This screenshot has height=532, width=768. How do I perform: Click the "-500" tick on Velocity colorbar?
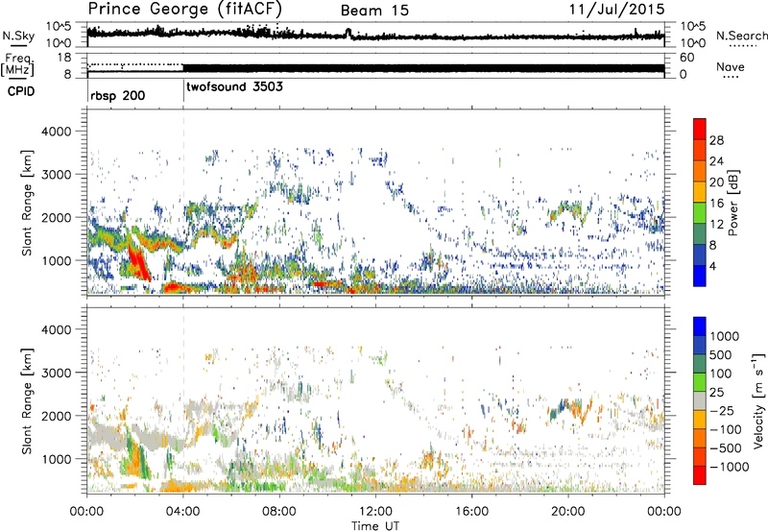coord(725,447)
